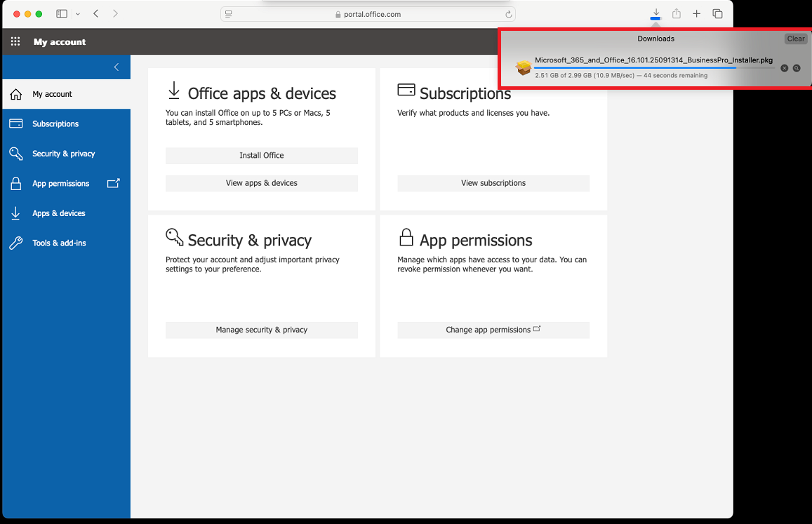Cancel the installer download with the X icon

[785, 68]
